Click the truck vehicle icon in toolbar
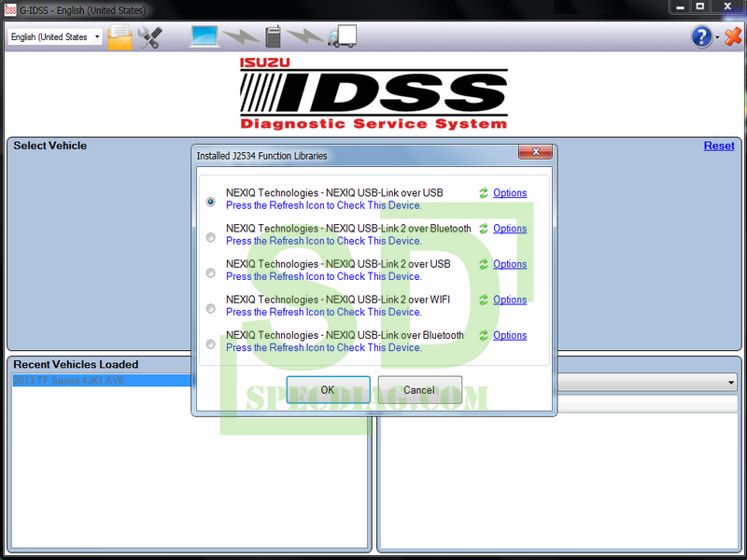The width and height of the screenshot is (747, 560). pos(342,37)
